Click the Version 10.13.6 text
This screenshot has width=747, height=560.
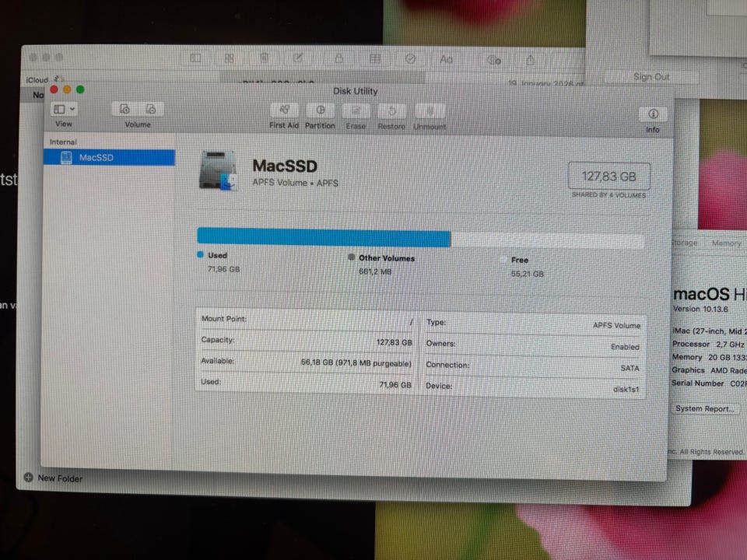[700, 309]
